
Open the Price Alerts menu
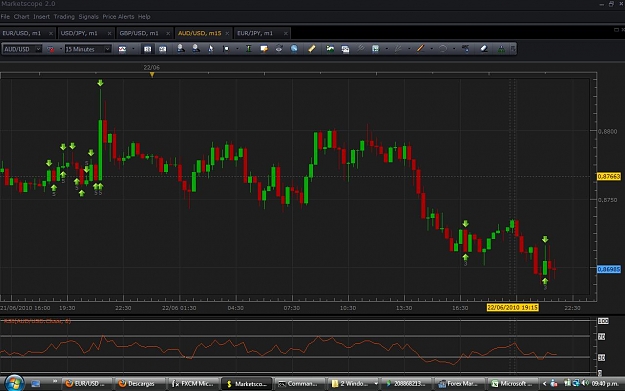coord(118,17)
